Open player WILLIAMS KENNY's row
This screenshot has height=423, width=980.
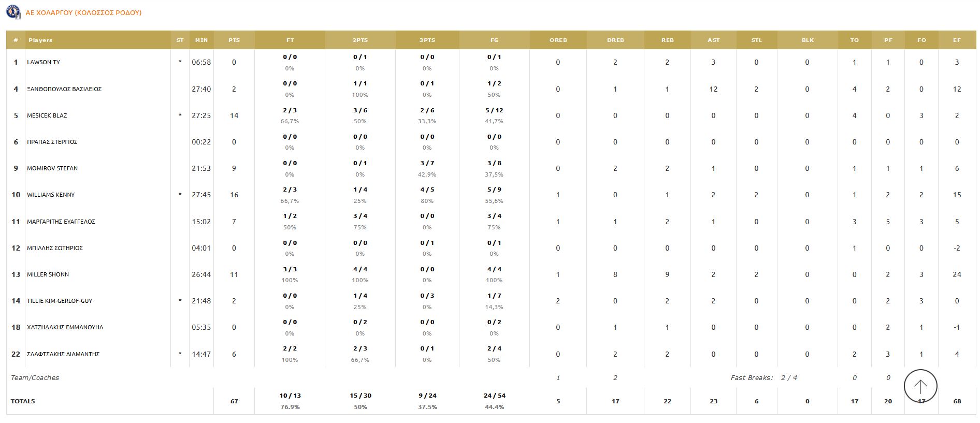tap(52, 195)
